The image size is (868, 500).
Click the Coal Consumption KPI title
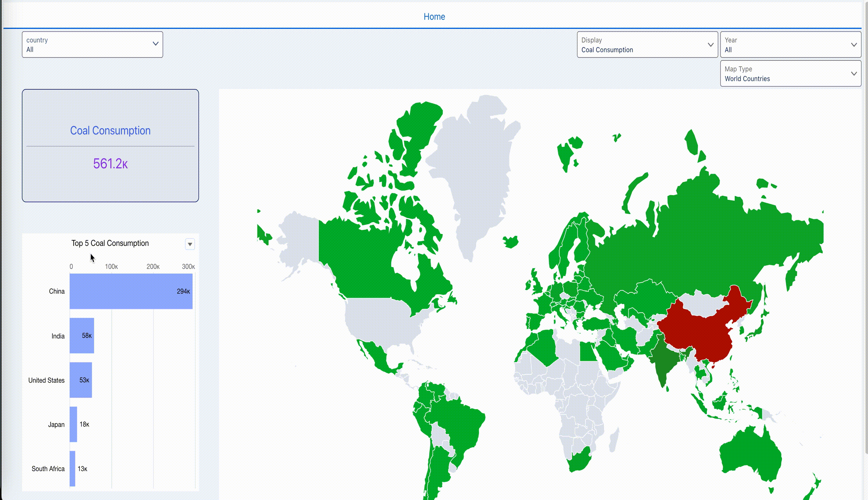point(110,131)
